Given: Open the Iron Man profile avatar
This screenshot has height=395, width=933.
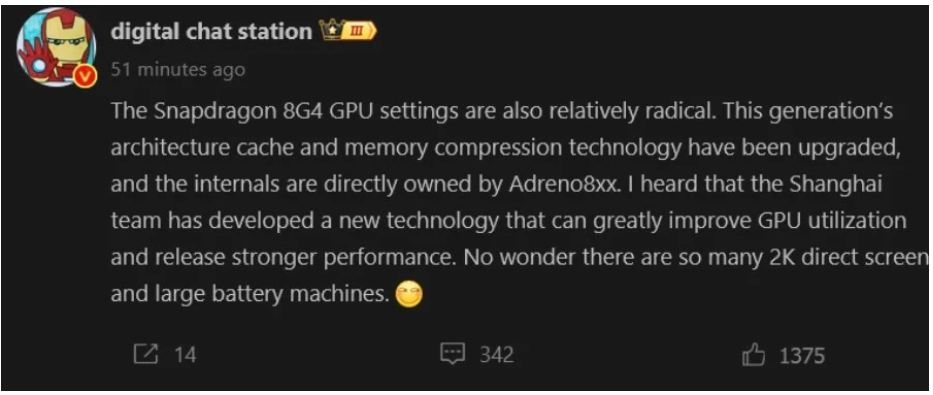Looking at the screenshot, I should 56,48.
